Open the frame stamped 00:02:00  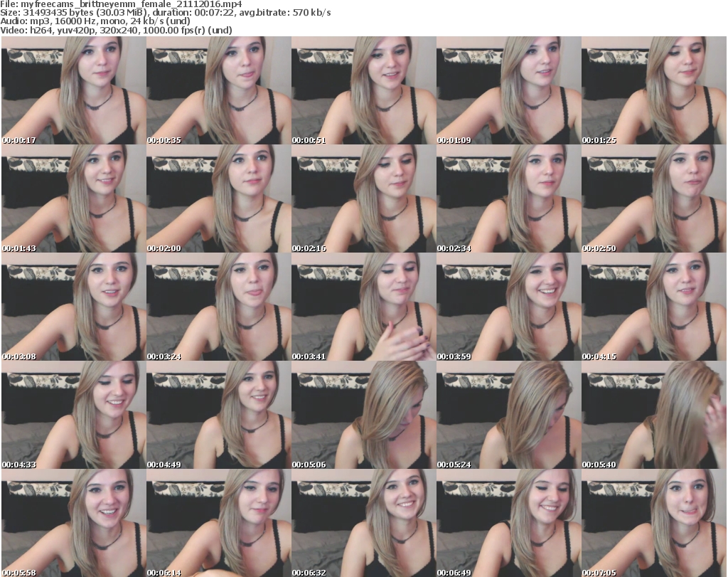219,198
